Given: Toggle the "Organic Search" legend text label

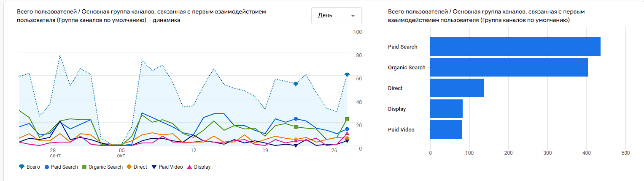Looking at the screenshot, I should pyautogui.click(x=105, y=167).
